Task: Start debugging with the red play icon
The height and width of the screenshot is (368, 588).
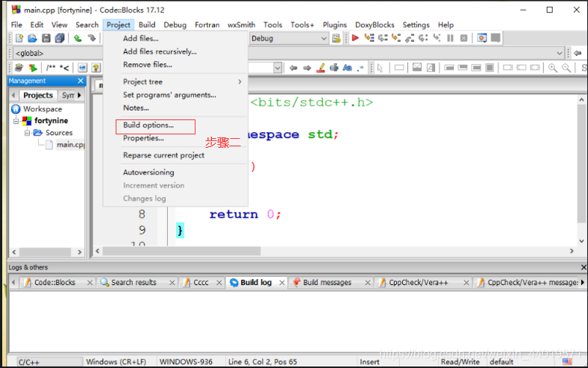Action: 355,38
